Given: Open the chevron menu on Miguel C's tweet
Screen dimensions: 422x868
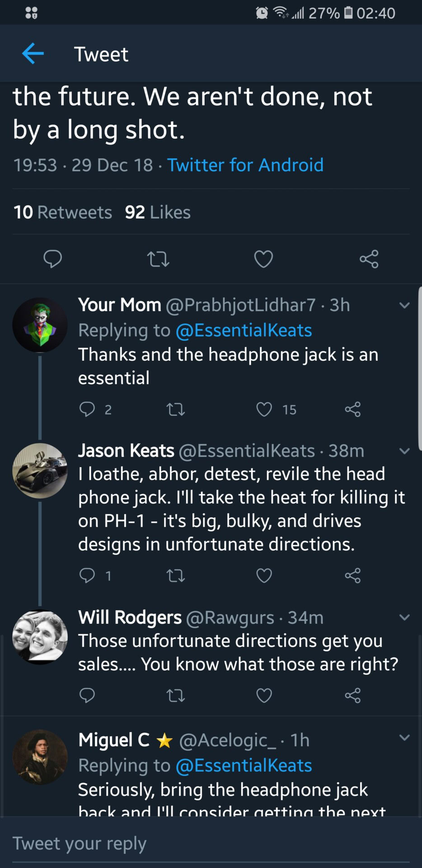Looking at the screenshot, I should [404, 738].
